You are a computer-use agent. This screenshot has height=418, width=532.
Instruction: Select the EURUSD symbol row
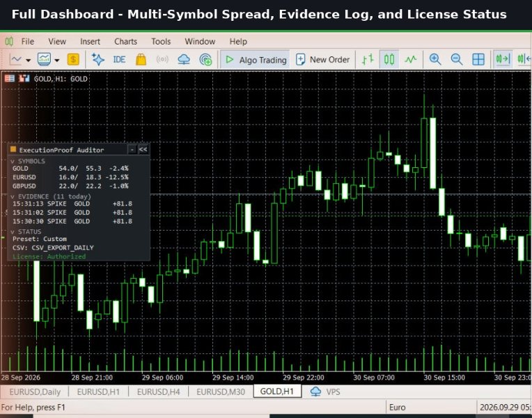(x=70, y=177)
